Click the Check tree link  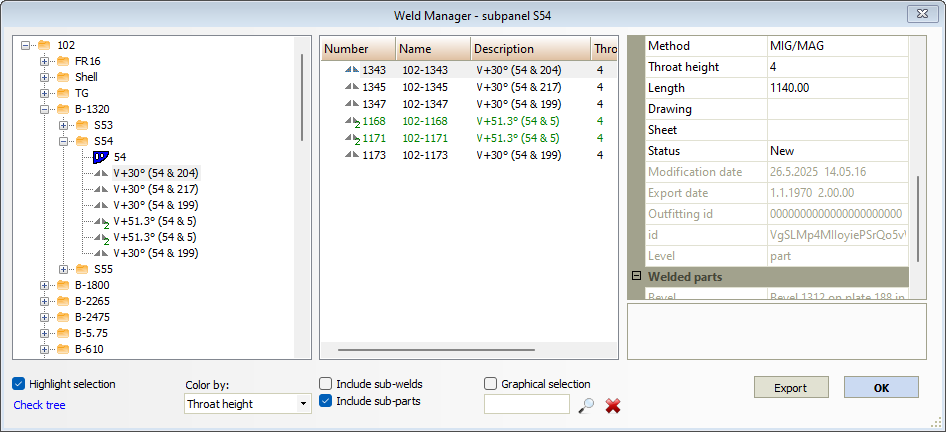click(x=39, y=405)
